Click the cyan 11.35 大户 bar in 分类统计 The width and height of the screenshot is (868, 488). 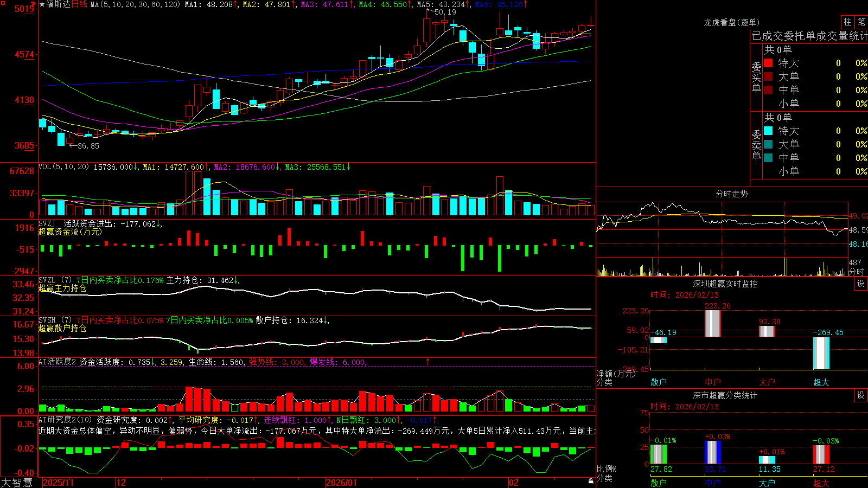point(767,460)
